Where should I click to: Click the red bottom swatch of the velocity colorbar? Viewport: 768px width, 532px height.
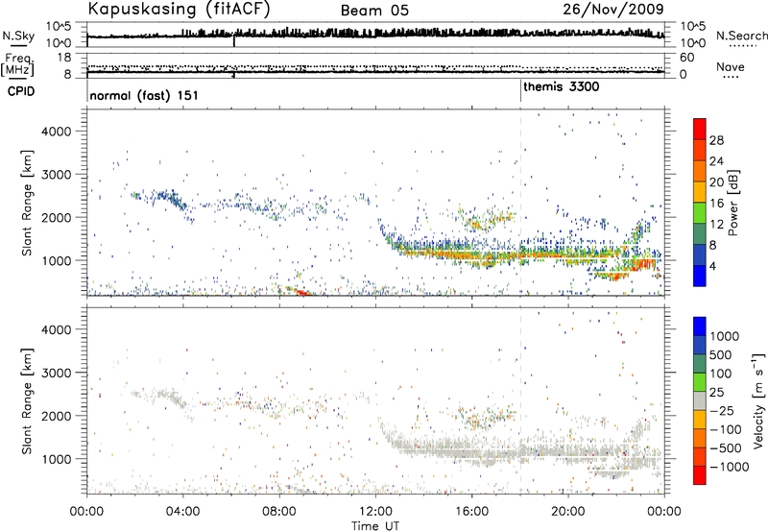point(700,475)
